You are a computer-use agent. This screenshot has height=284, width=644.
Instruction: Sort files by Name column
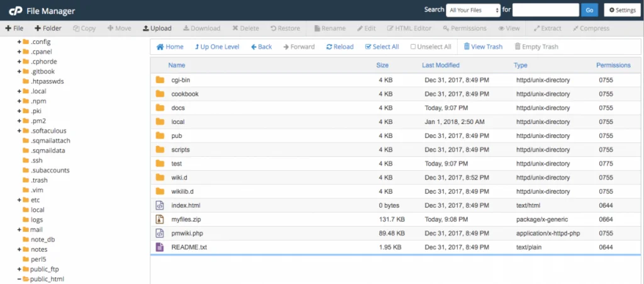tap(177, 65)
